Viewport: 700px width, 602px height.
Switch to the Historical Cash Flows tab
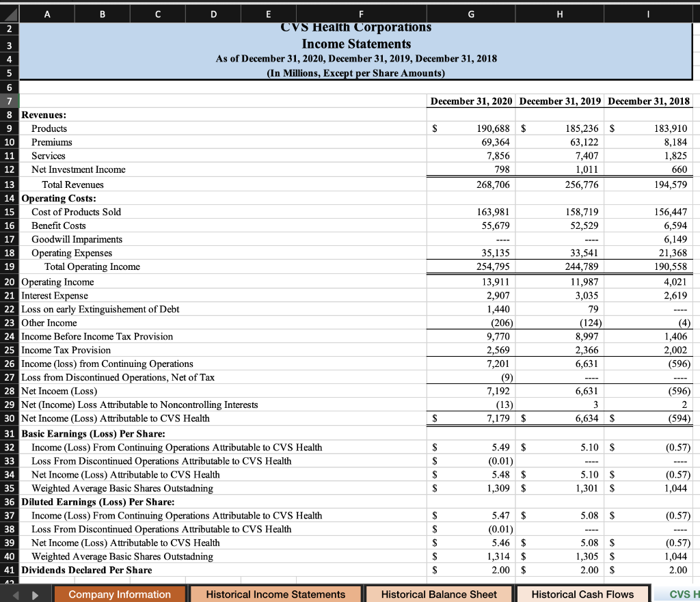click(583, 594)
